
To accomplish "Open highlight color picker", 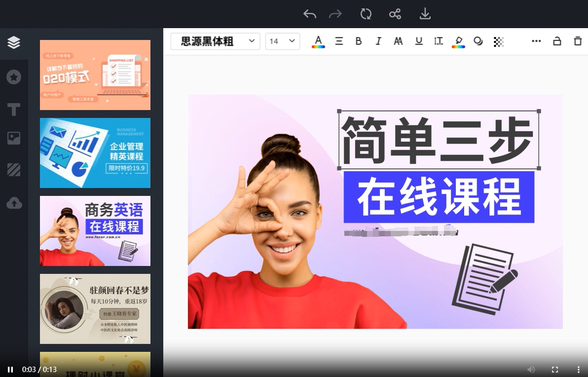I will point(458,41).
